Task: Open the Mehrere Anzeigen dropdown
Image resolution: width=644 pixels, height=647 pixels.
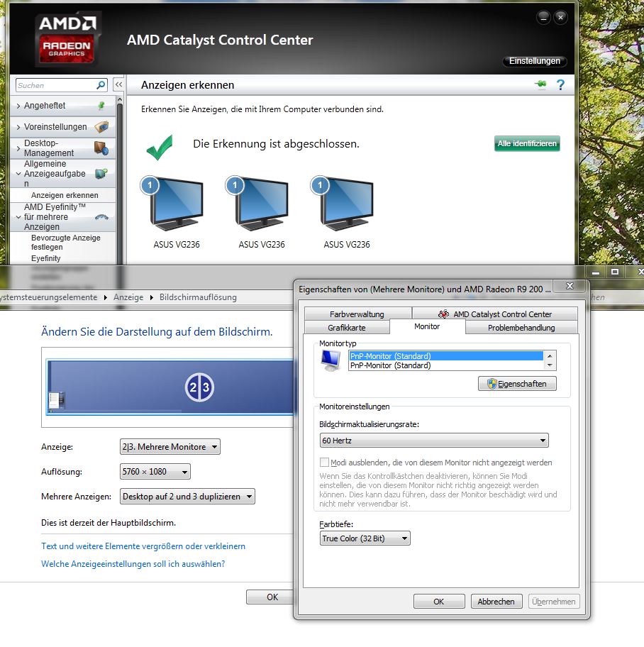Action: (187, 497)
